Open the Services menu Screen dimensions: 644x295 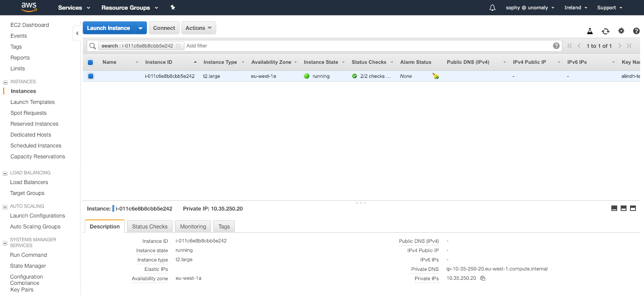[74, 7]
